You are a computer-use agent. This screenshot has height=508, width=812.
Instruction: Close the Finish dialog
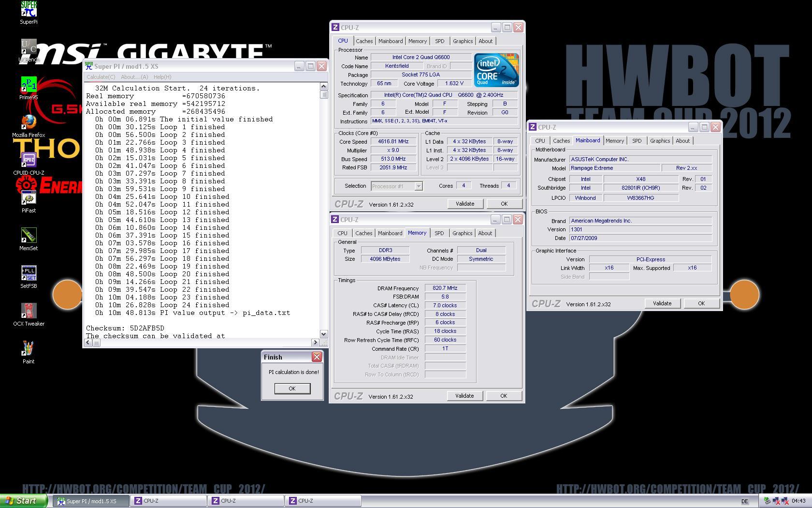tap(317, 357)
